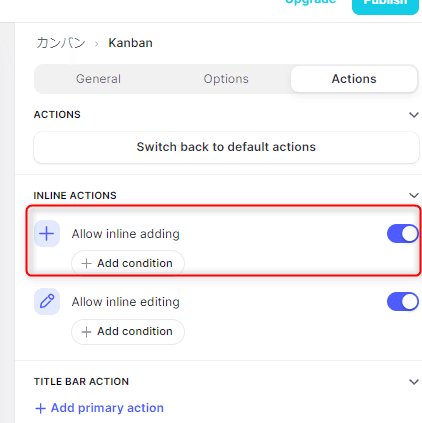Click the plus icon beside Allow inline adding

tap(47, 234)
